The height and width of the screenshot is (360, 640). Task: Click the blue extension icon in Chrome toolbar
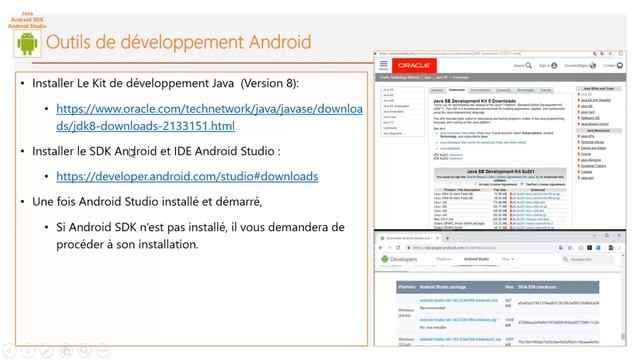(598, 248)
